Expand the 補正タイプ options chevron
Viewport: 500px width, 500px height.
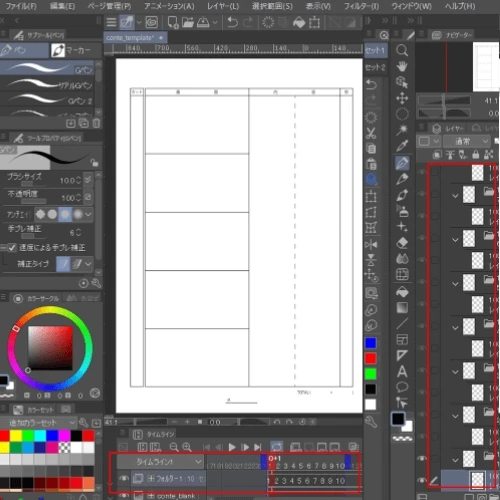tap(88, 264)
